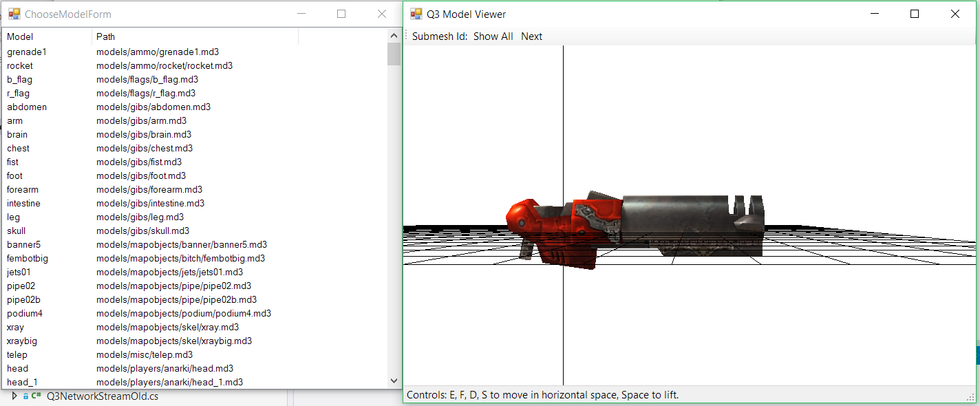The height and width of the screenshot is (406, 980).
Task: Select the head_1 model row
Action: click(x=195, y=382)
